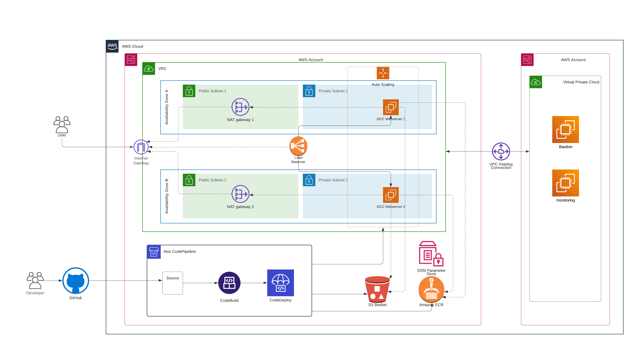The image size is (644, 343).
Task: Select the NAT gateway 2 icon
Action: point(240,194)
